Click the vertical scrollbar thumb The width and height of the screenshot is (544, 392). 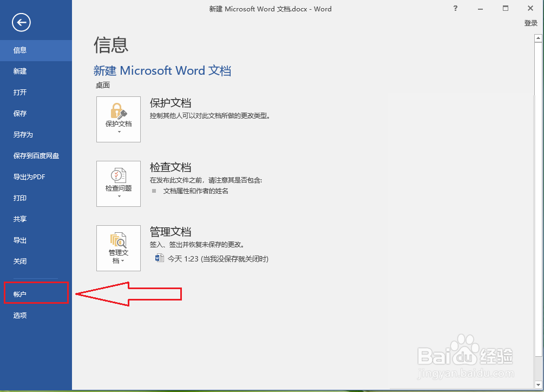[538, 199]
